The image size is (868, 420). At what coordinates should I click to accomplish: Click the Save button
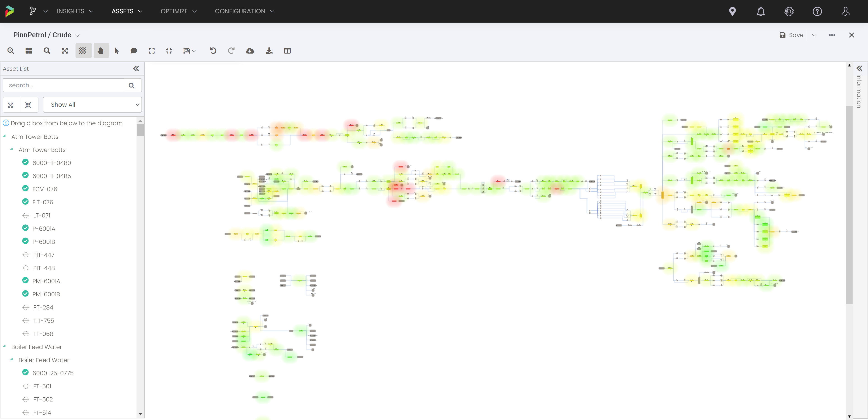[x=792, y=35]
